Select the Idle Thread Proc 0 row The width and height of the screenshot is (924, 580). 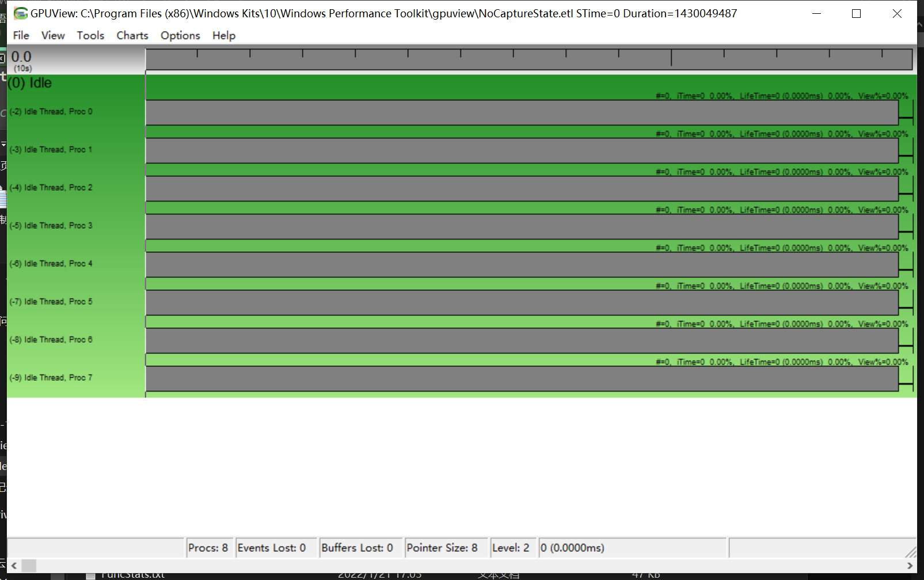[51, 111]
